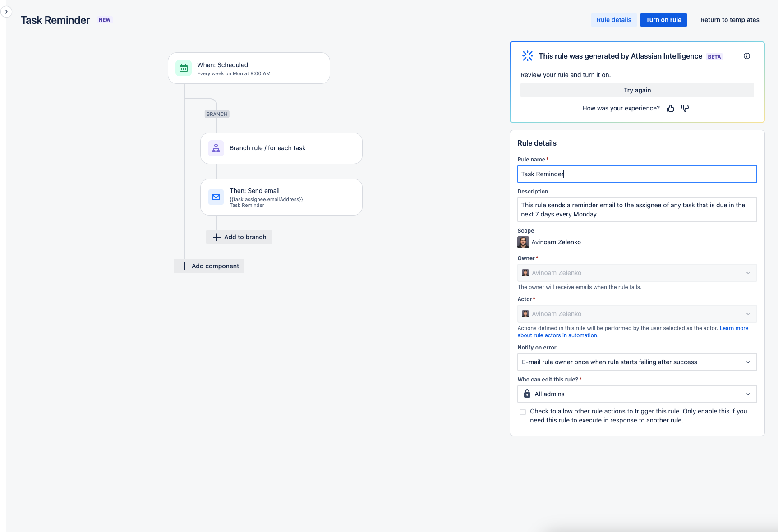Open the Atlassian Intelligence info icon
The image size is (778, 532).
pyautogui.click(x=747, y=56)
